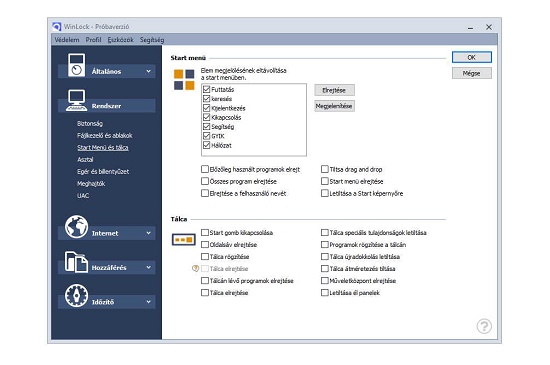
Task: Click the help question mark icon
Action: (x=484, y=326)
